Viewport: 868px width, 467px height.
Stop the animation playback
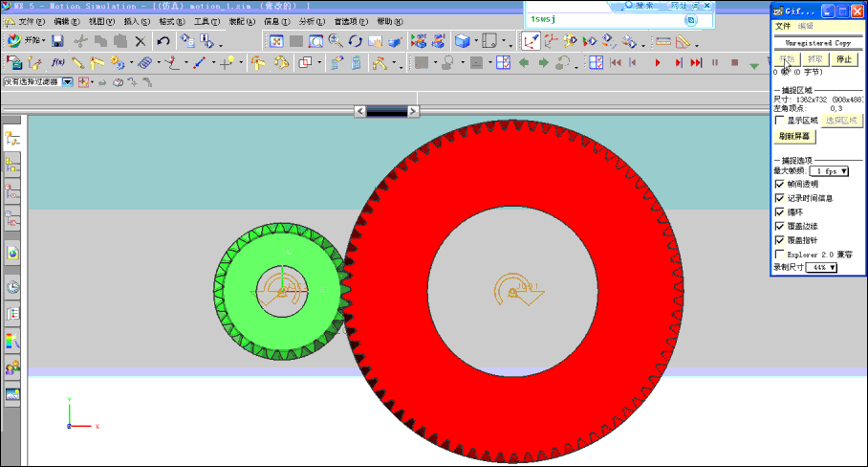tap(734, 63)
